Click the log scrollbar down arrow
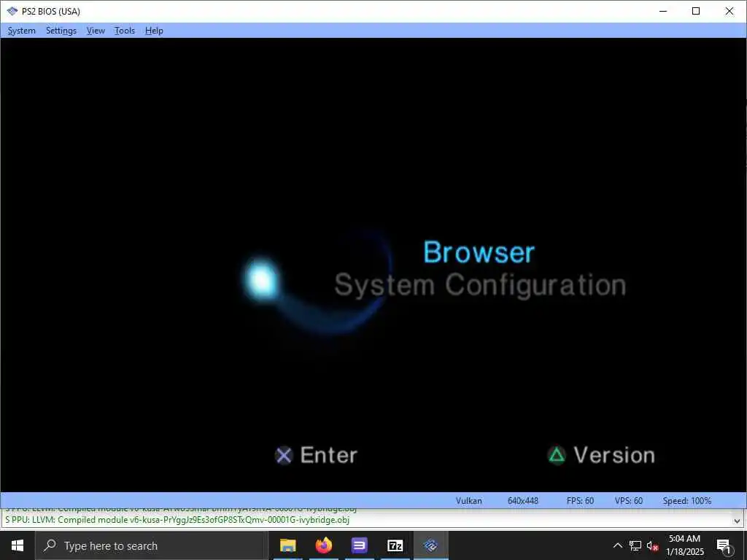747x560 pixels. tap(737, 521)
